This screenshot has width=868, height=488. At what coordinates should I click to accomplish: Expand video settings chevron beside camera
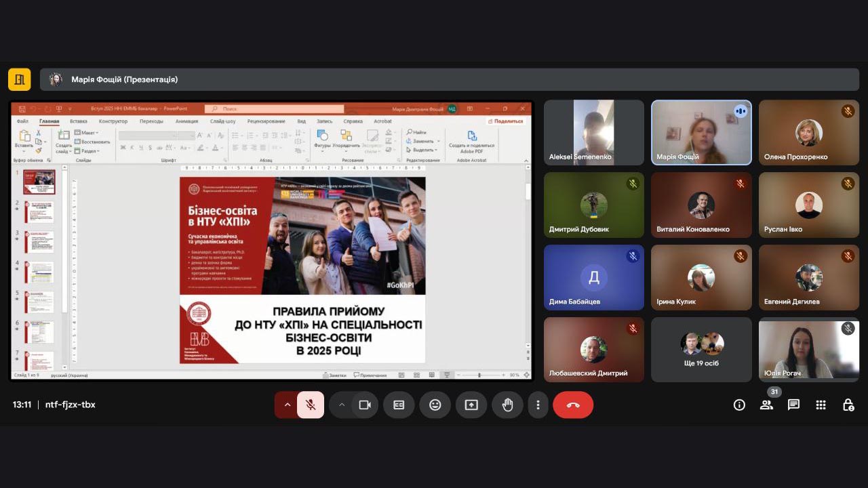(x=342, y=405)
